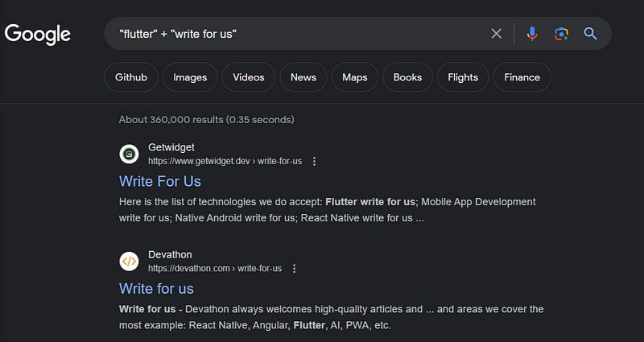Viewport: 644px width, 342px height.
Task: Switch to Images results
Action: tap(190, 77)
